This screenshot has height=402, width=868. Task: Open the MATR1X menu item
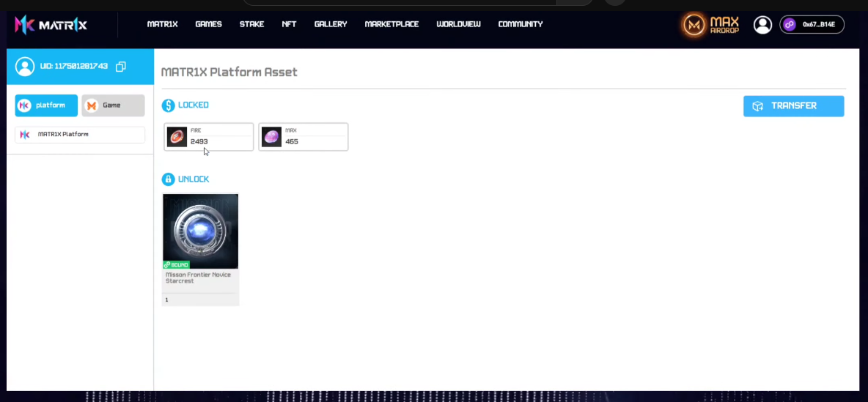[162, 24]
